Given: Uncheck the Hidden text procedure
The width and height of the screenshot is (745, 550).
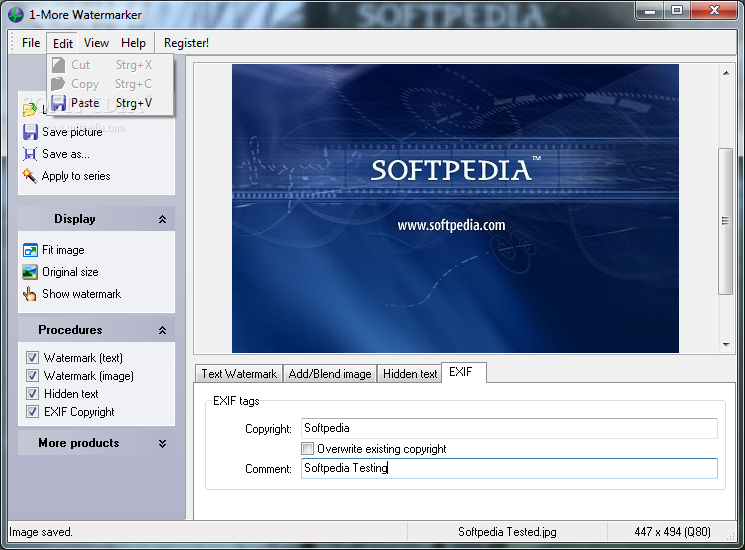Looking at the screenshot, I should (32, 393).
